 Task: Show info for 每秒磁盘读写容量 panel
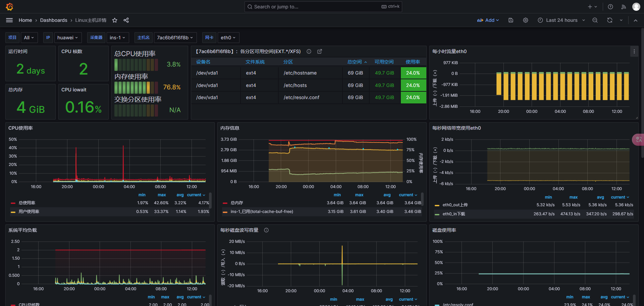click(266, 230)
